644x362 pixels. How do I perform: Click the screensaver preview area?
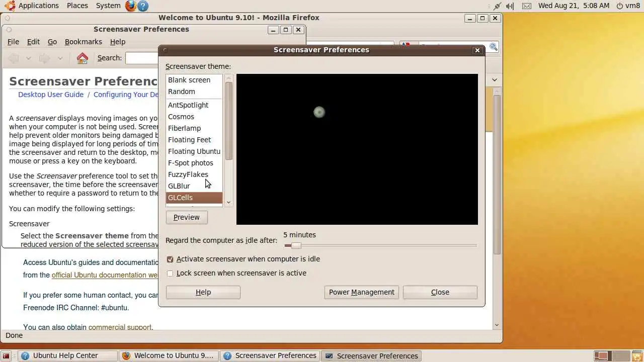pyautogui.click(x=357, y=149)
